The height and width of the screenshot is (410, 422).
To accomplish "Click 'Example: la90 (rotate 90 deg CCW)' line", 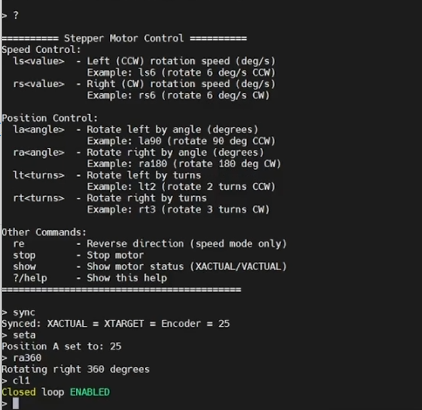I will coord(181,141).
